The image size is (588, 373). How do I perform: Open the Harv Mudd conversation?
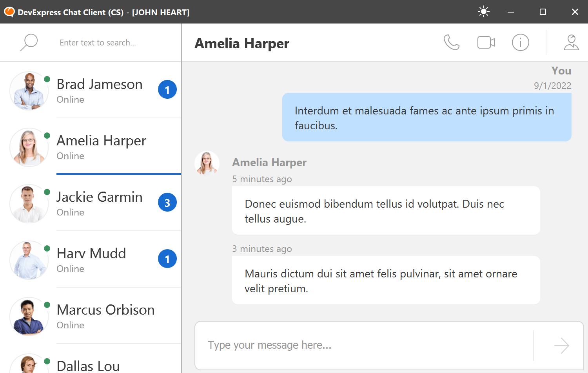(91, 259)
